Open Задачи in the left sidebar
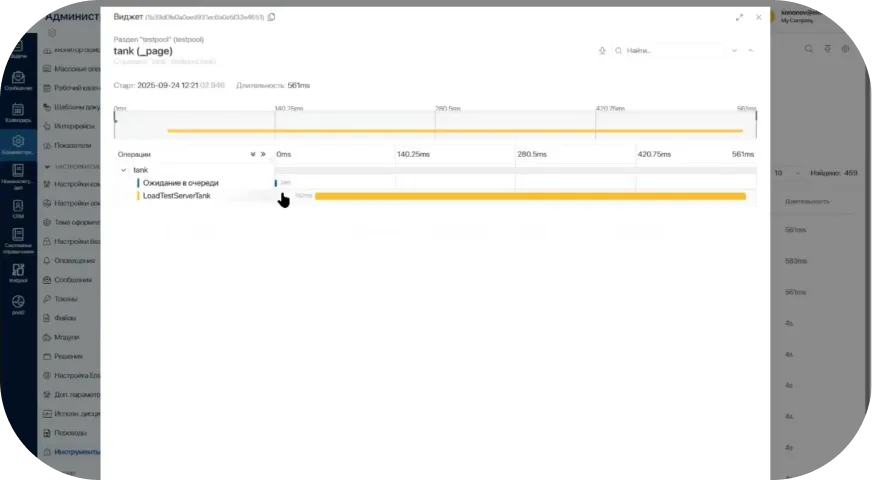 tap(18, 51)
